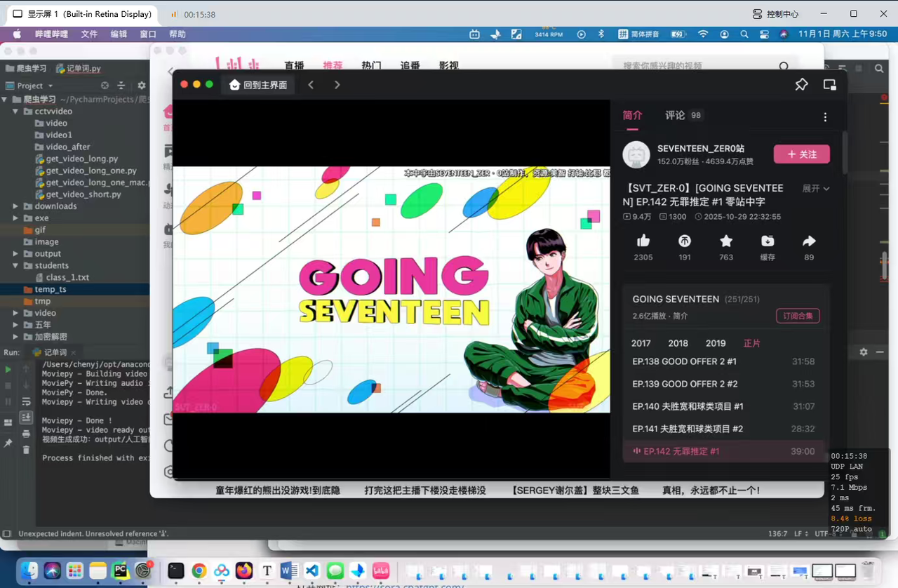Image resolution: width=898 pixels, height=588 pixels.
Task: Open Bilibili app from the Dock
Action: coord(380,570)
